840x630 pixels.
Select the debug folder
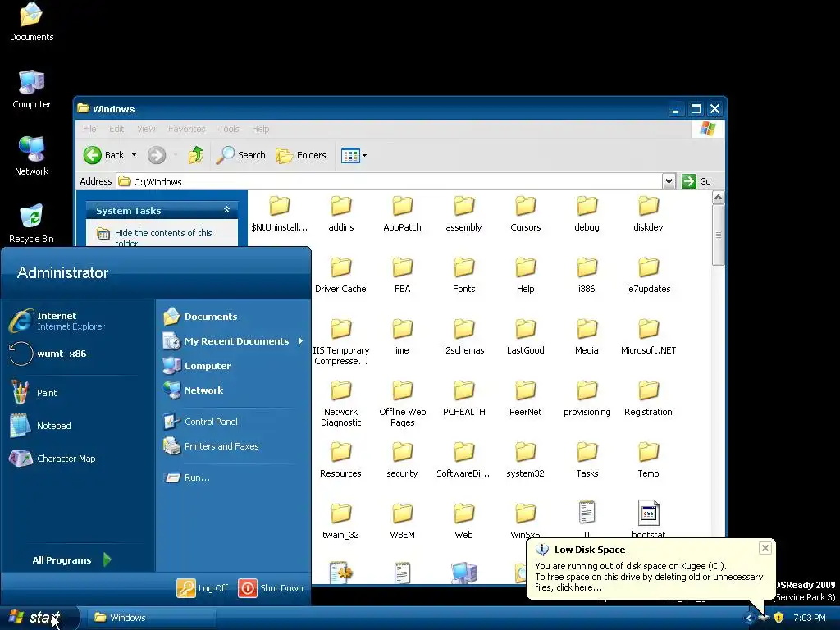pyautogui.click(x=587, y=213)
